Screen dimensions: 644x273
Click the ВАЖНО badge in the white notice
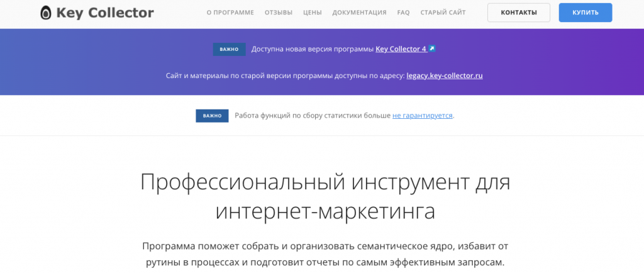(212, 116)
